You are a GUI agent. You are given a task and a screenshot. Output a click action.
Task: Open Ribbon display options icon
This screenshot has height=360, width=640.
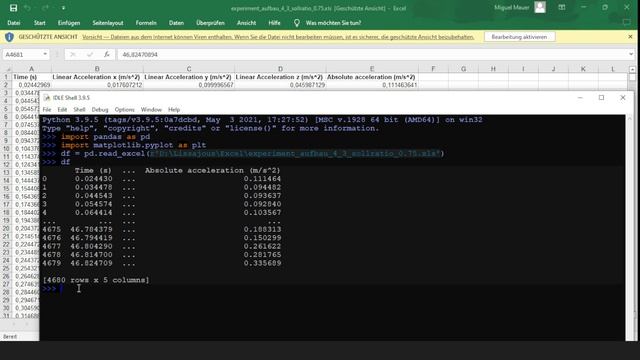(x=562, y=7)
